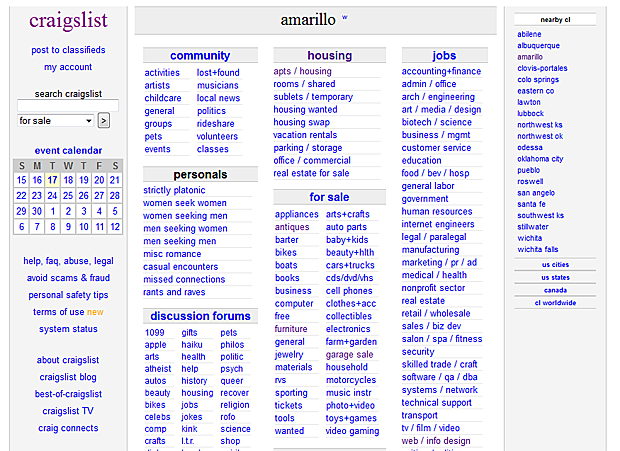
Task: Open the 'for sale' search category dropdown
Action: coord(55,121)
